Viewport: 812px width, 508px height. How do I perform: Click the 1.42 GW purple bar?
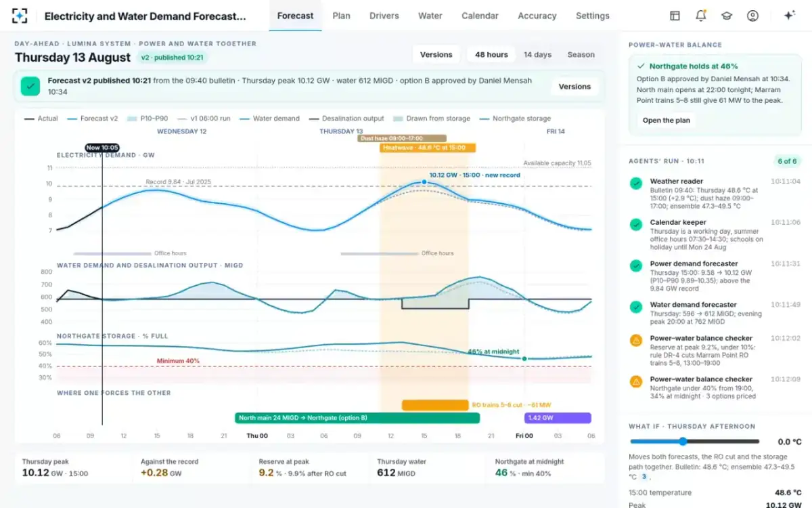pos(558,418)
